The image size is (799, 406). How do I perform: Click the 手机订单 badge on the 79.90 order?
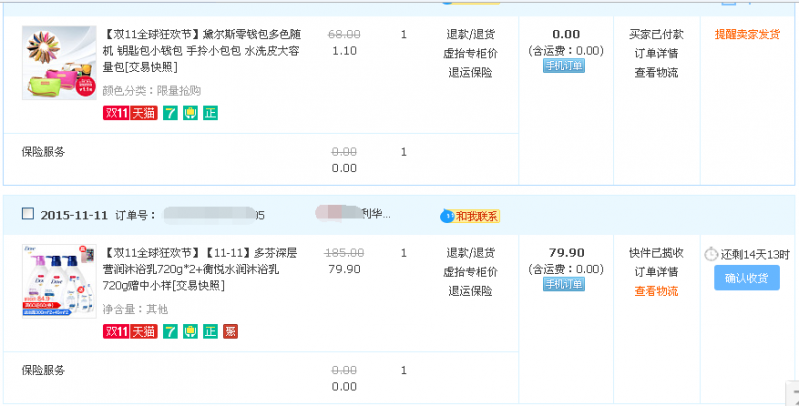(x=565, y=285)
